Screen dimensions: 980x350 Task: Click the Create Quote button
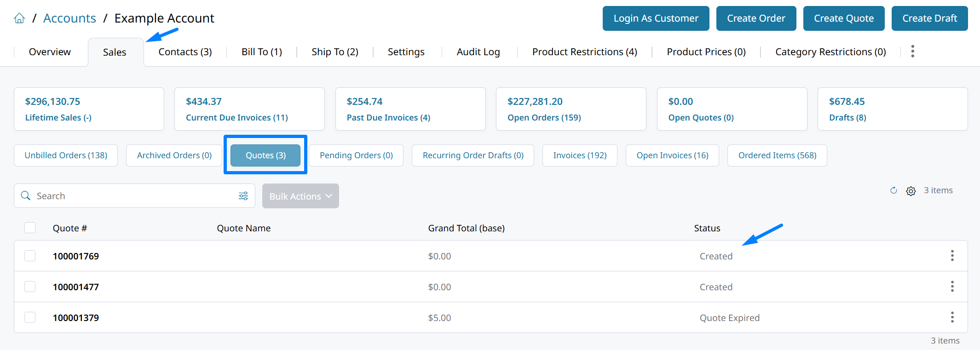(x=844, y=18)
